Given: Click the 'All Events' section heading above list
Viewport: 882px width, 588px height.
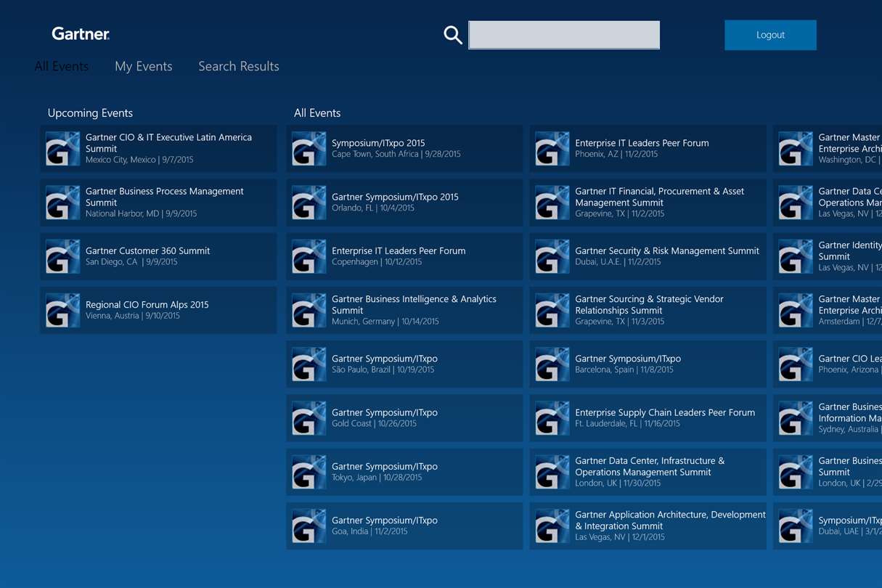Looking at the screenshot, I should coord(317,113).
